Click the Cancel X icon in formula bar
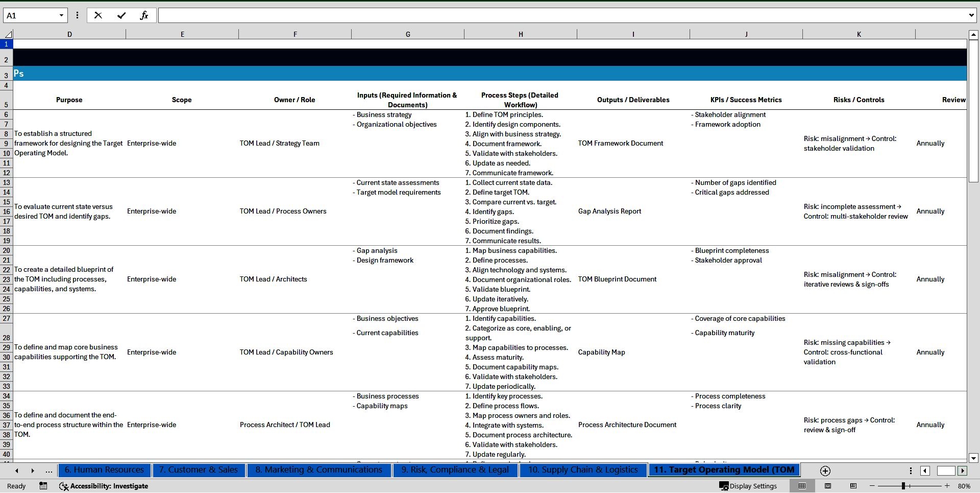This screenshot has height=493, width=980. click(98, 15)
